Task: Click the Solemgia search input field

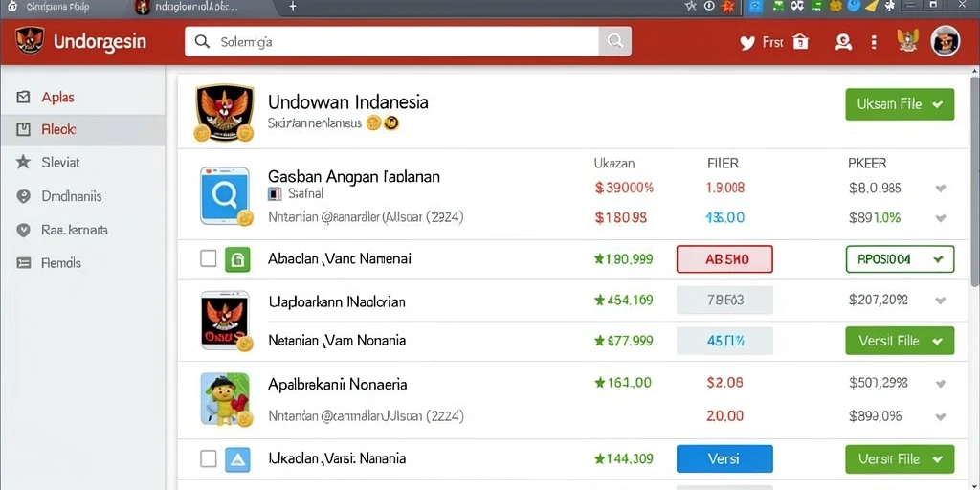Action: [x=391, y=42]
